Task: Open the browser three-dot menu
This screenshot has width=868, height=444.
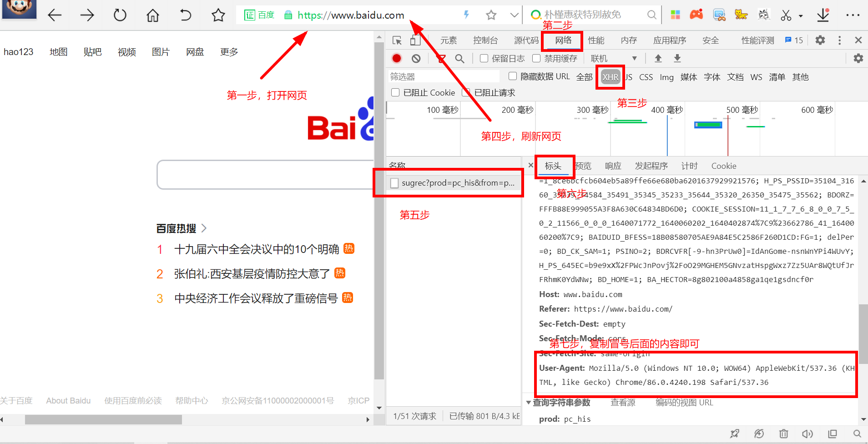Action: pos(853,15)
